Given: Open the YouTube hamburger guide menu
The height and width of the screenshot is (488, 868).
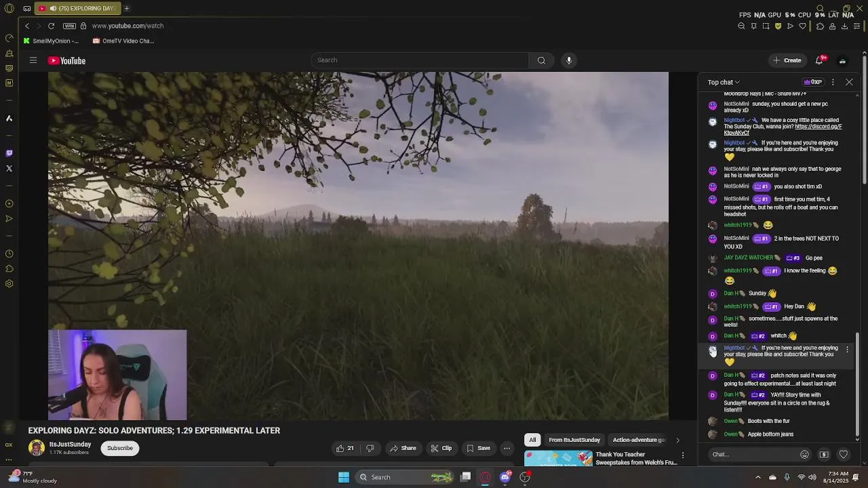Looking at the screenshot, I should [33, 60].
